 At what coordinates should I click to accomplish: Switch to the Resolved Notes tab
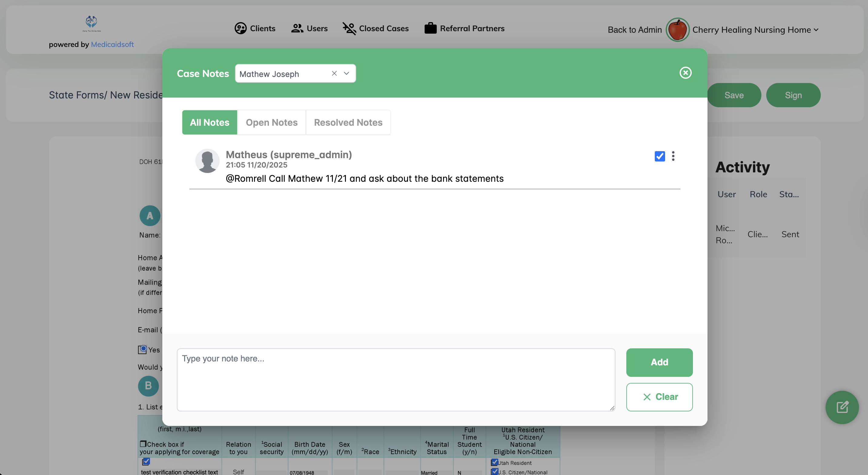pos(348,122)
